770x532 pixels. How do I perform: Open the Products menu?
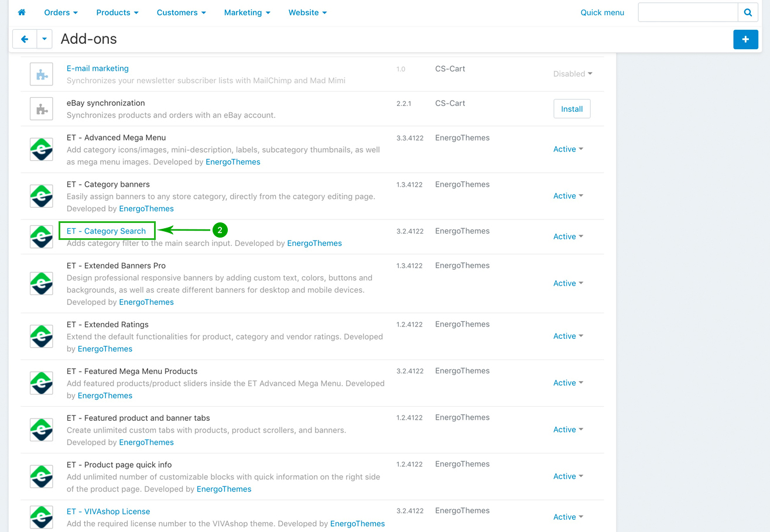tap(117, 12)
